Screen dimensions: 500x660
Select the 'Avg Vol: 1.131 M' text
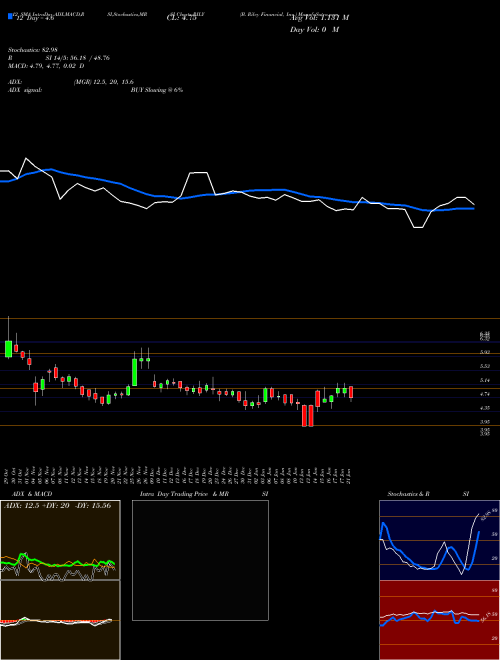[x=319, y=17]
